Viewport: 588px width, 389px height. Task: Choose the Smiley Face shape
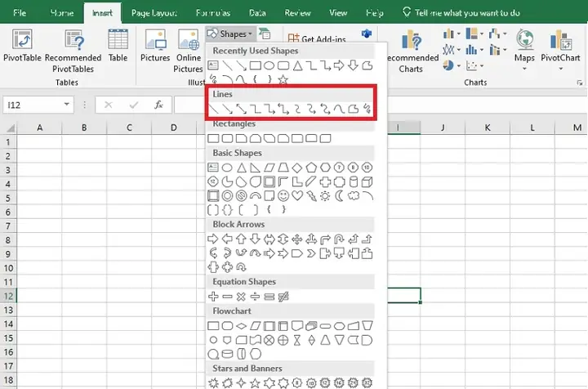point(283,196)
